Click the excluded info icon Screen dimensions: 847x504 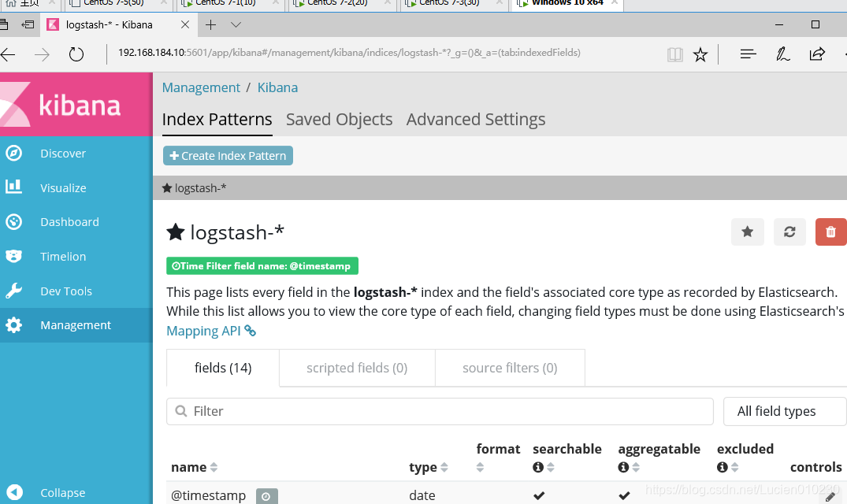click(723, 467)
